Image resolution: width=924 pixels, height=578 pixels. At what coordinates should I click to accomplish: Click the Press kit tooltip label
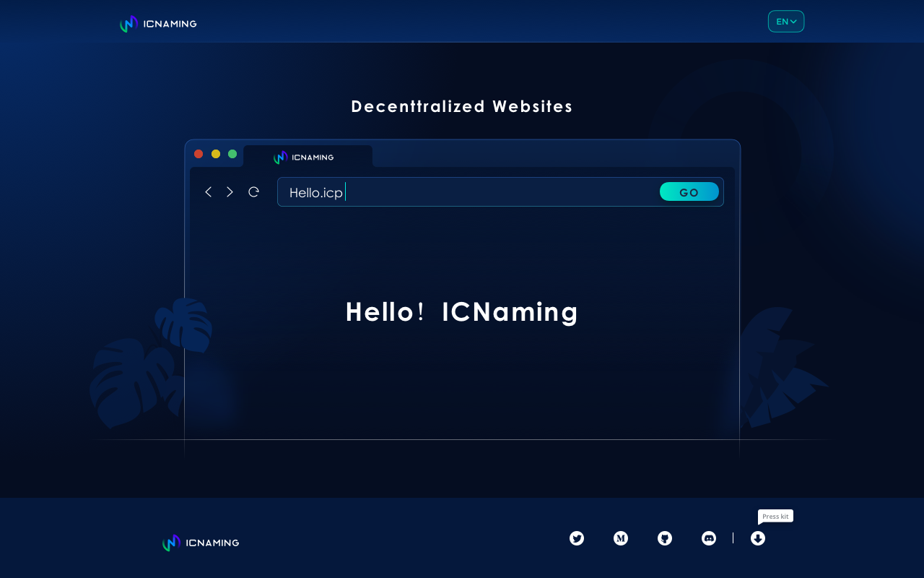point(775,516)
